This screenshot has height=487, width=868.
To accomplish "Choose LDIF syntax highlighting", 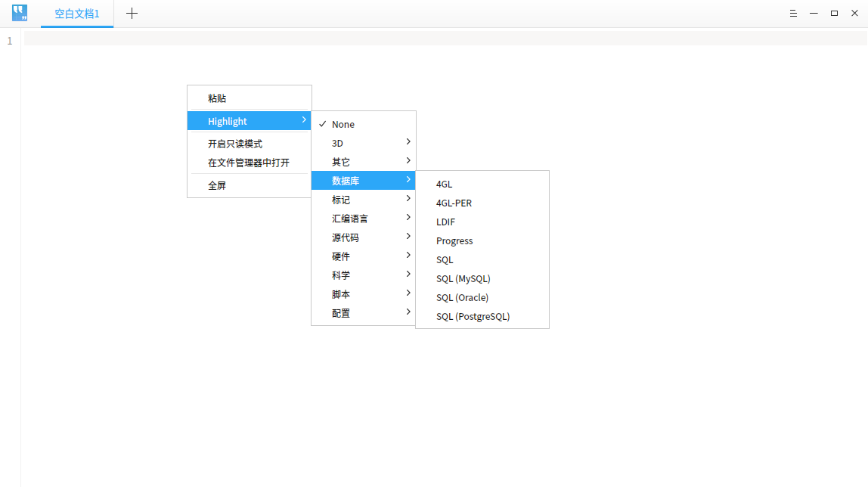I will pos(482,222).
